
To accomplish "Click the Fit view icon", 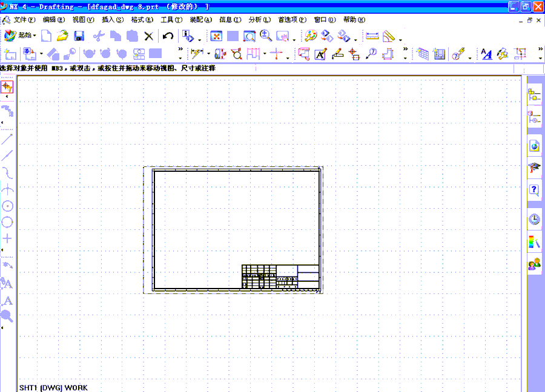I will (216, 36).
